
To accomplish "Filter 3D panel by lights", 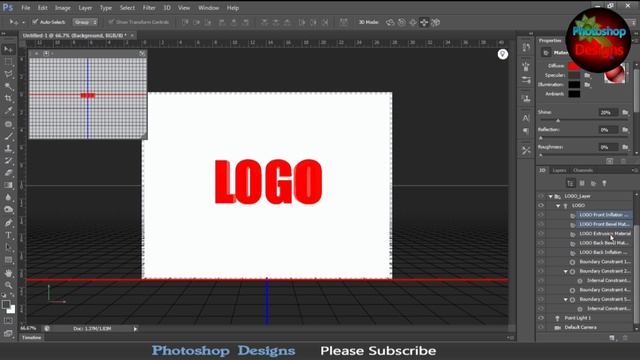I will point(604,183).
